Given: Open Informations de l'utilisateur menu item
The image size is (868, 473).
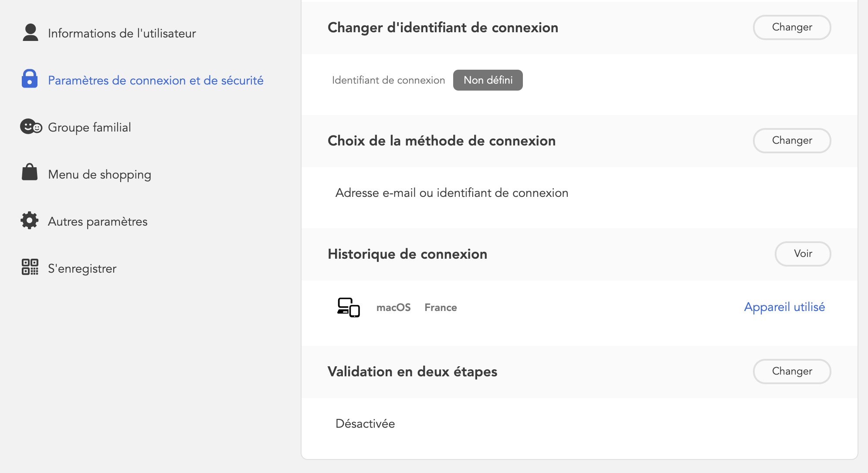Looking at the screenshot, I should coord(122,34).
